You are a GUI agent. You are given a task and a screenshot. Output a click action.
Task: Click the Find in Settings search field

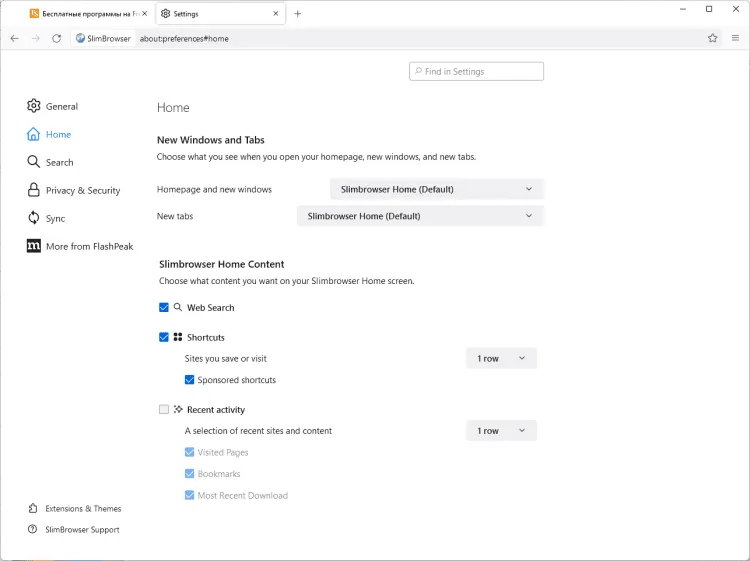pos(477,72)
